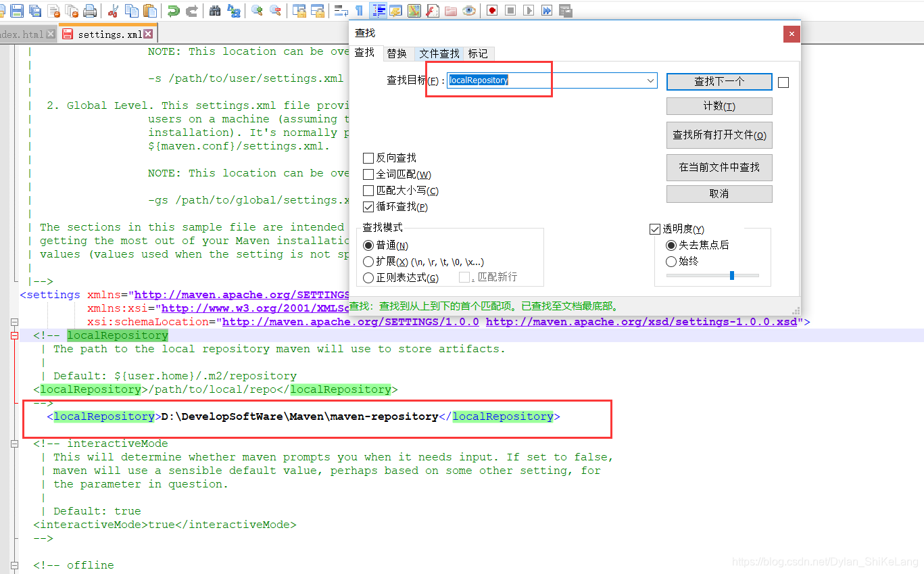Print the document using the printer icon
The image size is (924, 574).
coord(90,11)
